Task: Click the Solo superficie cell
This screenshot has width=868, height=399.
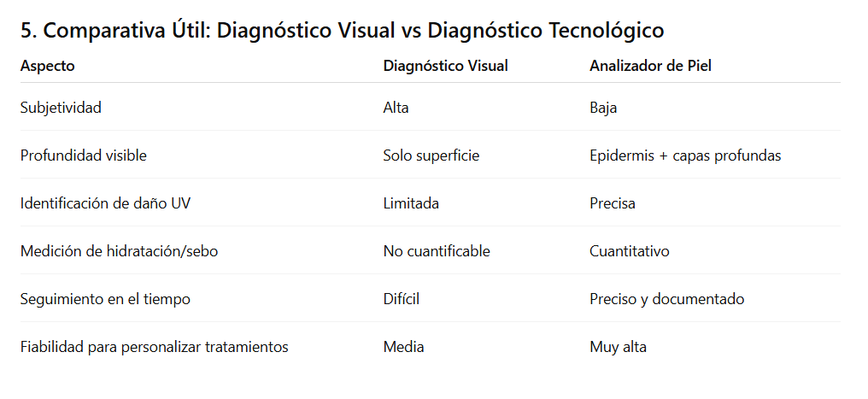Action: click(x=431, y=155)
